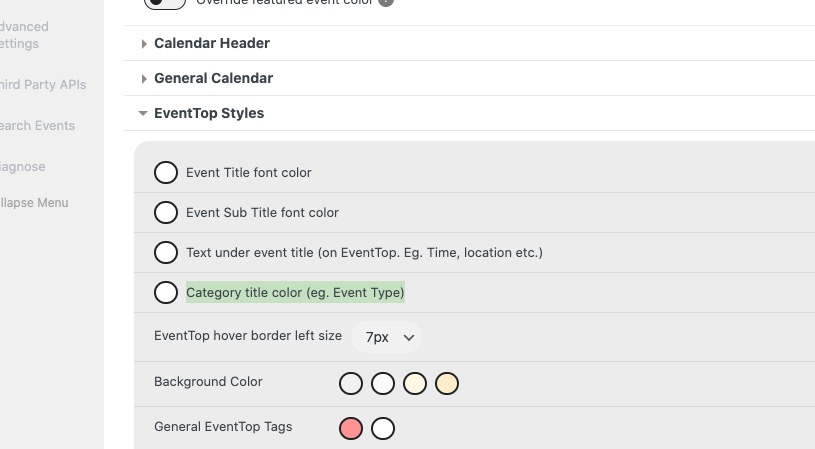Go to Search Events in the sidebar

pos(37,126)
